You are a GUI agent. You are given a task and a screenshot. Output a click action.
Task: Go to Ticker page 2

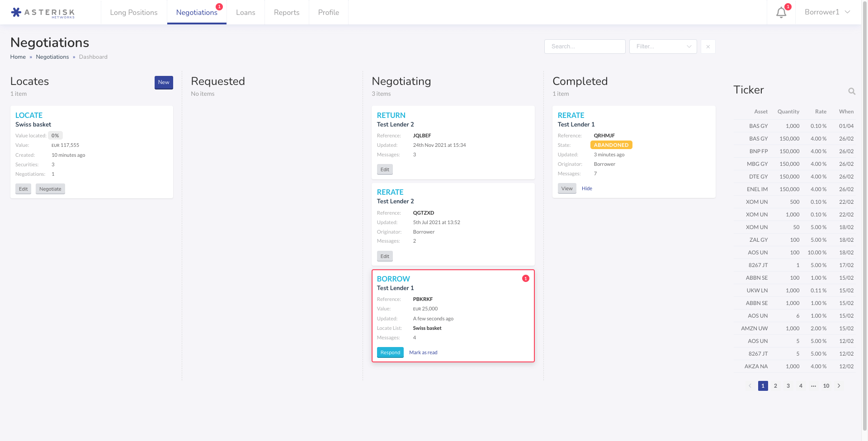coord(775,386)
